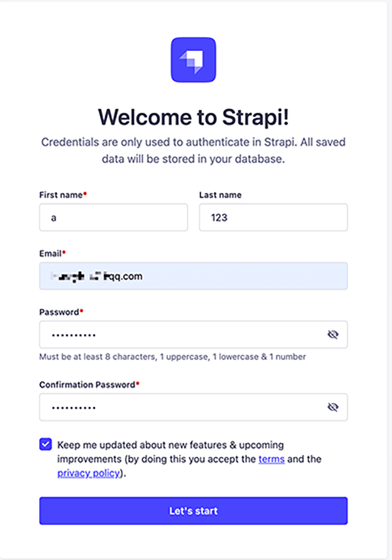The image size is (392, 560).
Task: Uncheck the Keep me updated checkbox
Action: 46,445
